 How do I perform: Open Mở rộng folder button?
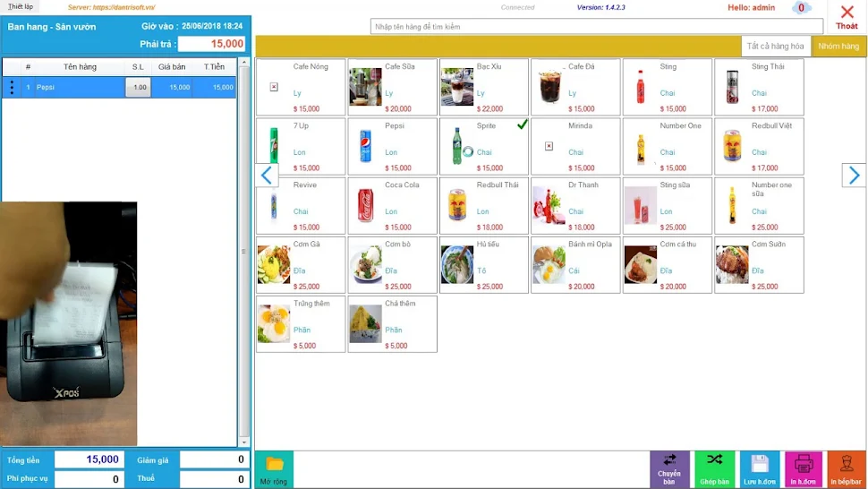(274, 469)
